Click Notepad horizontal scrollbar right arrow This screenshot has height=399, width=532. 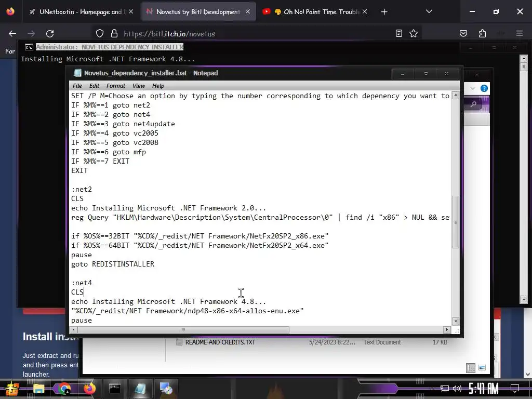[447, 329]
